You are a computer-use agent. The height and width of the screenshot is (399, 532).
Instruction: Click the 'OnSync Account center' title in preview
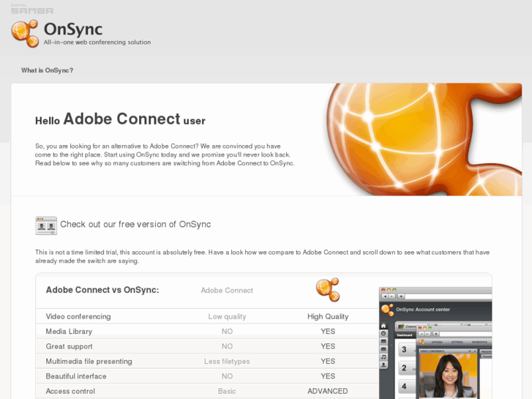[423, 310]
